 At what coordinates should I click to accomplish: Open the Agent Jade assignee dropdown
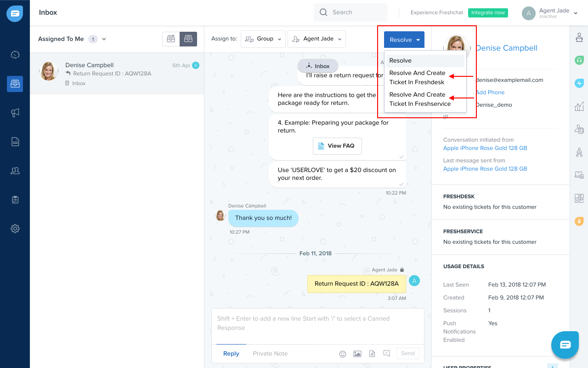[x=317, y=39]
